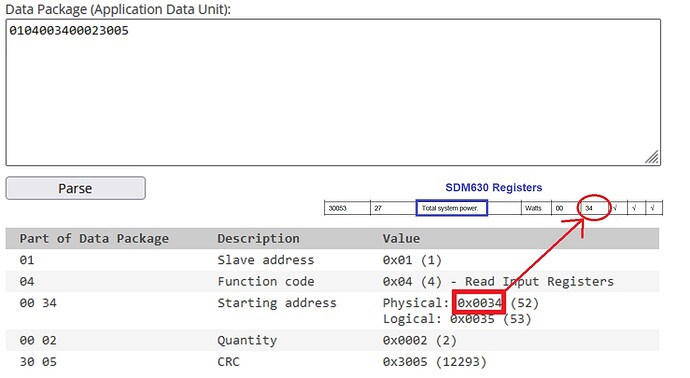Screen dimensions: 690x378
Task: Click the 'Physical: 0x0034 (52)' value
Action: [x=461, y=303]
